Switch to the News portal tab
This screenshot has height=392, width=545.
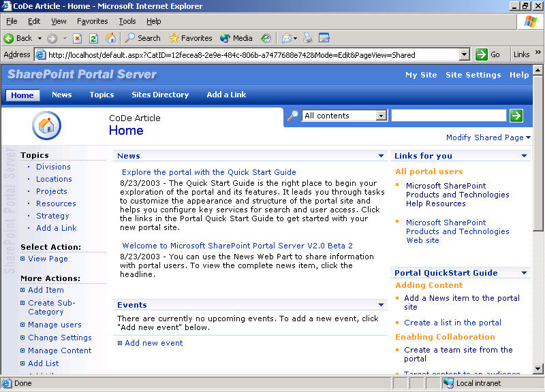point(61,95)
